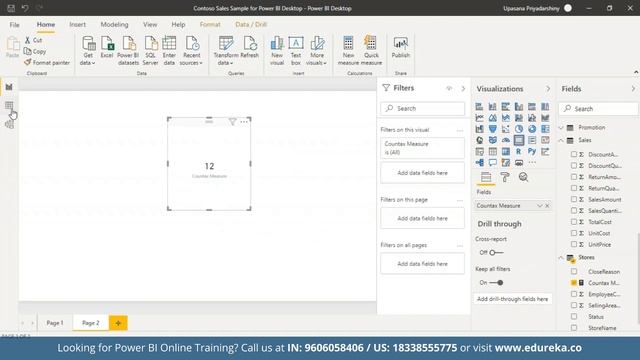This screenshot has width=640, height=360.
Task: Open Power BI datasets
Action: [128, 51]
